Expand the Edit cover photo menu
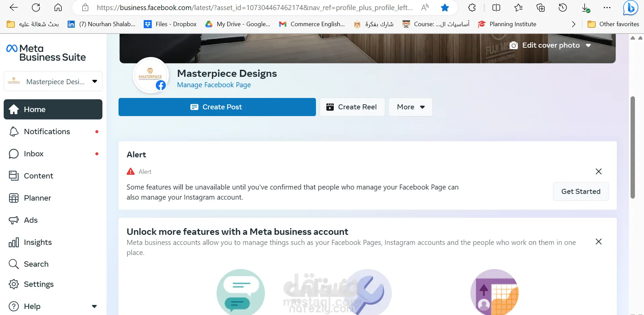 (588, 45)
